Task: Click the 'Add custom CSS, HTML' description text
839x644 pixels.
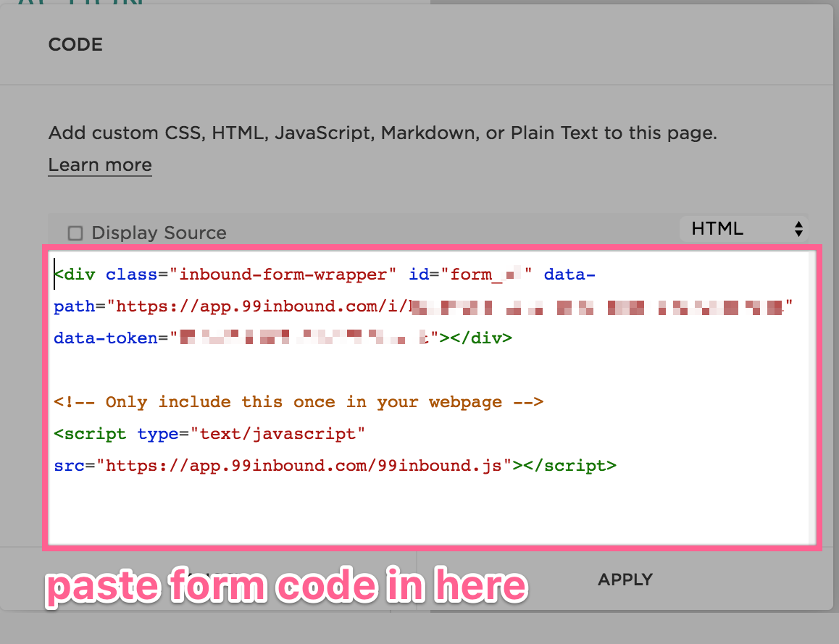Action: point(383,133)
